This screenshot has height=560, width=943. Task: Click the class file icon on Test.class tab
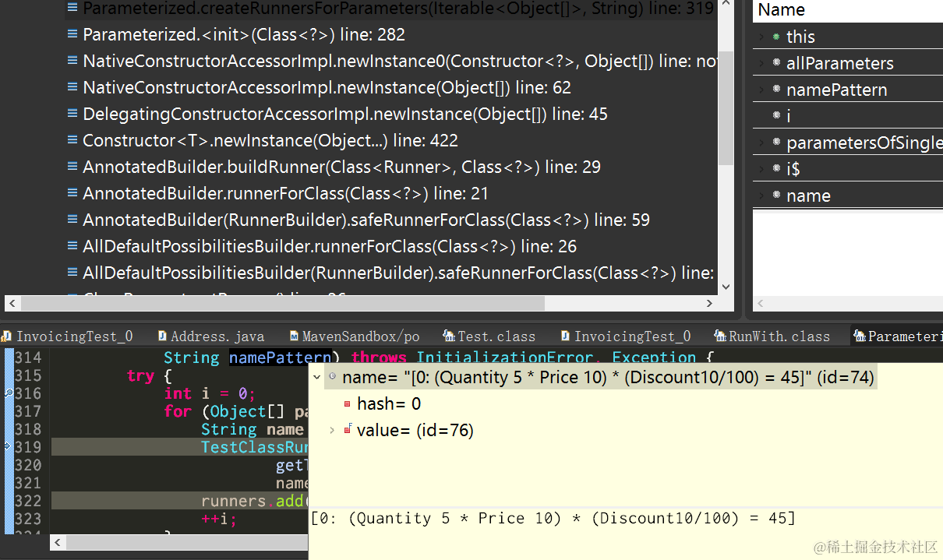(449, 336)
